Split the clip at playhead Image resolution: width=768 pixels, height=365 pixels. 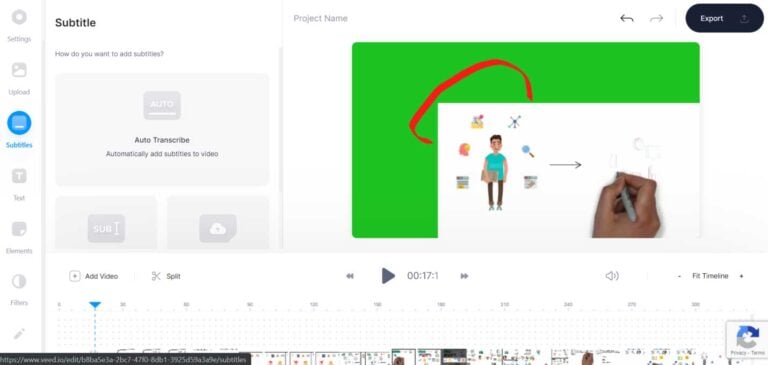pos(166,276)
